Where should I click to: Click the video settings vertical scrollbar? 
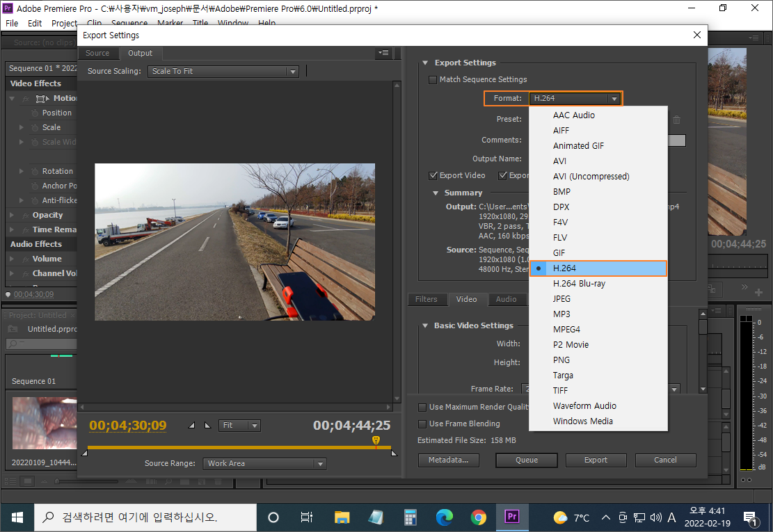703,350
